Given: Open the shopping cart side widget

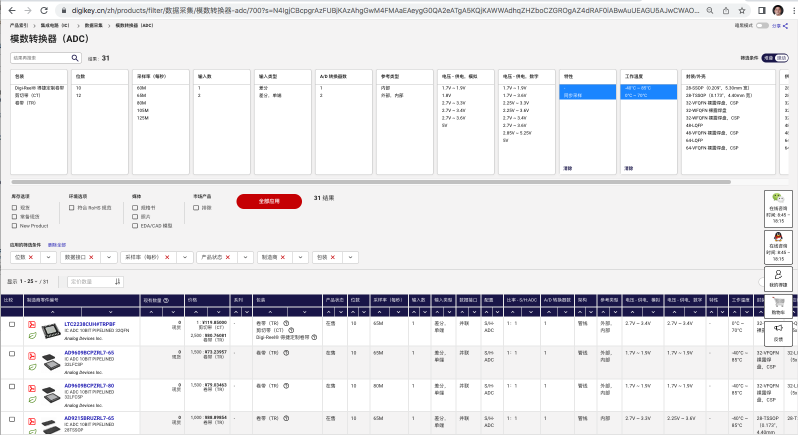Looking at the screenshot, I should pos(778,306).
